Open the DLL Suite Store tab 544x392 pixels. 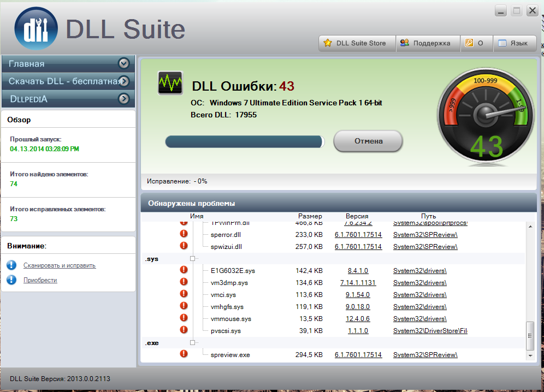[x=357, y=43]
